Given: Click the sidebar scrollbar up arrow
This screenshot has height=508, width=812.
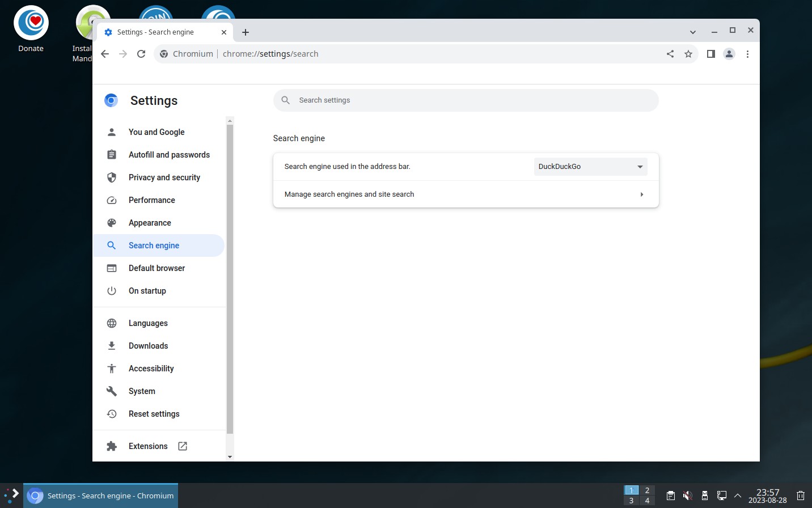Looking at the screenshot, I should coord(230,121).
